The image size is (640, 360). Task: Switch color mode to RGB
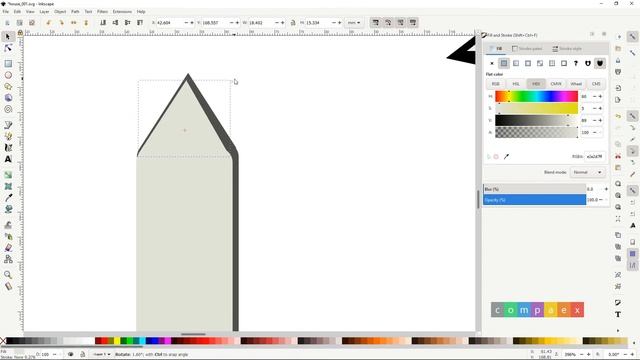(x=496, y=84)
